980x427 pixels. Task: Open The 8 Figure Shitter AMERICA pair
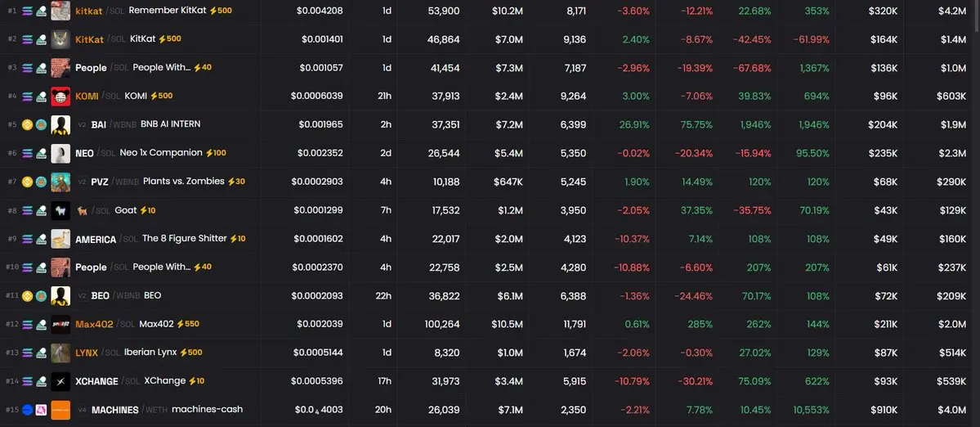click(x=184, y=239)
